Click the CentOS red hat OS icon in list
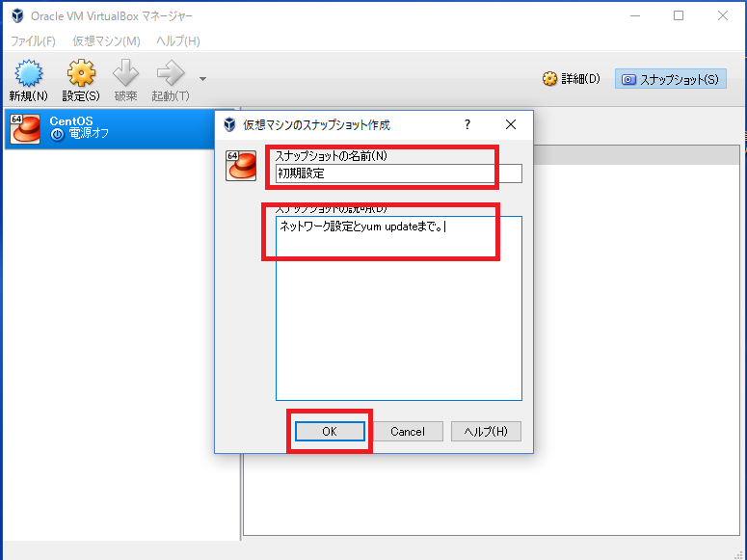Image resolution: width=747 pixels, height=560 pixels. [x=25, y=129]
